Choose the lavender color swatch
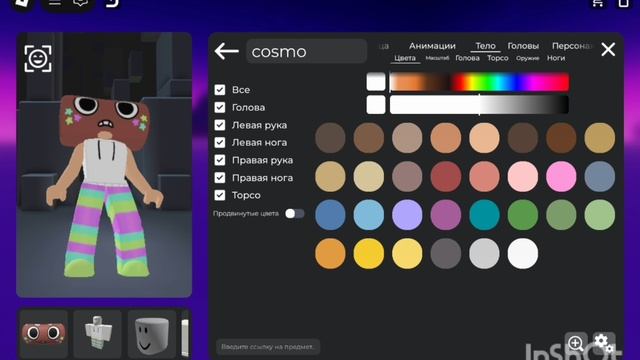Screen dimensions: 640x360 [x=407, y=215]
